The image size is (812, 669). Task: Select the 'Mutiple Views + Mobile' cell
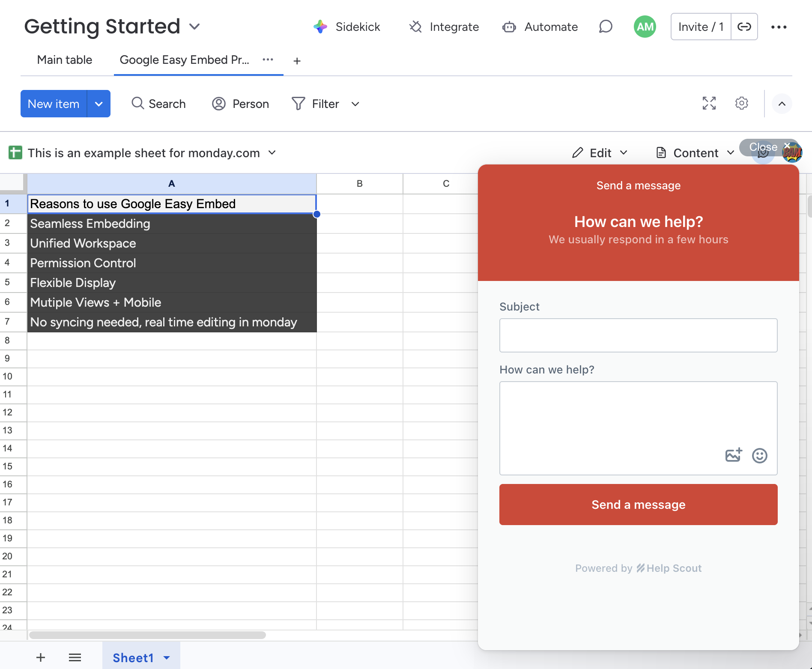coord(172,302)
